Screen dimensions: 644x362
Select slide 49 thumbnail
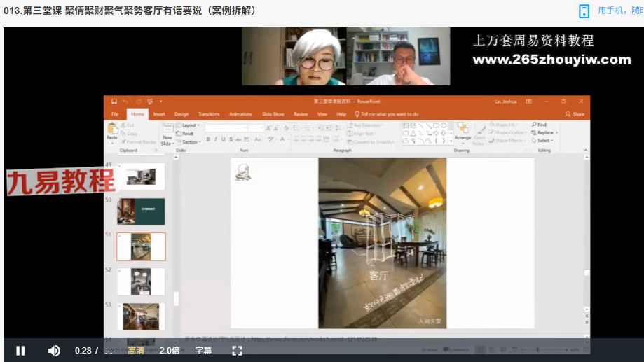[x=141, y=177]
